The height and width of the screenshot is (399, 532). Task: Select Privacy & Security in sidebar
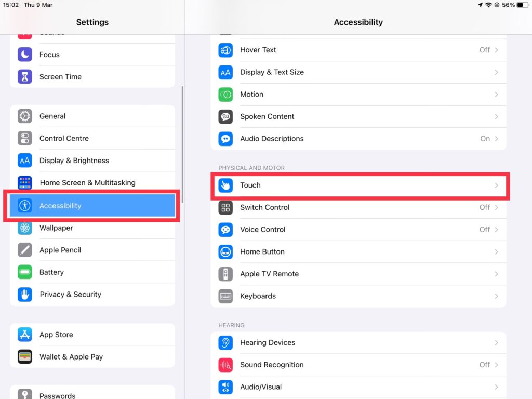coord(92,295)
